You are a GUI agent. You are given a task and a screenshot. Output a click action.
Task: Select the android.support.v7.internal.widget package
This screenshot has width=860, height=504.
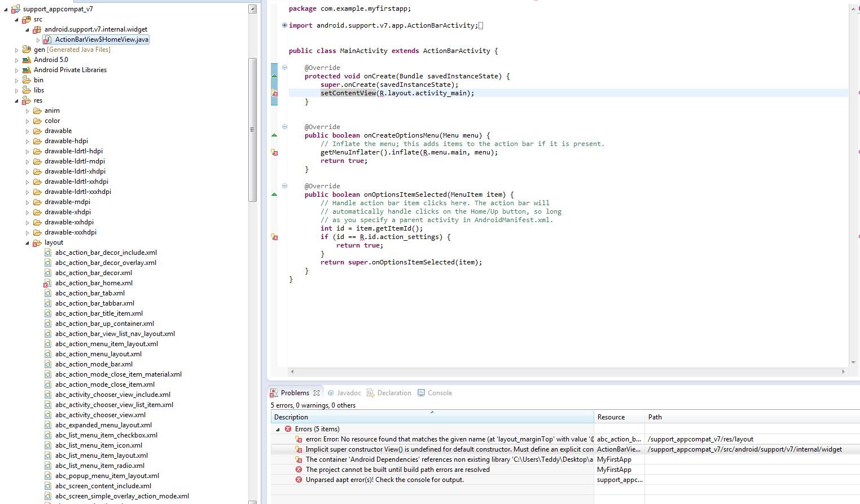click(96, 29)
